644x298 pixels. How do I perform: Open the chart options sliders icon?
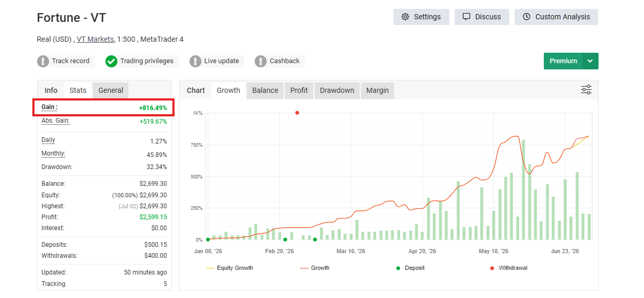coord(586,90)
